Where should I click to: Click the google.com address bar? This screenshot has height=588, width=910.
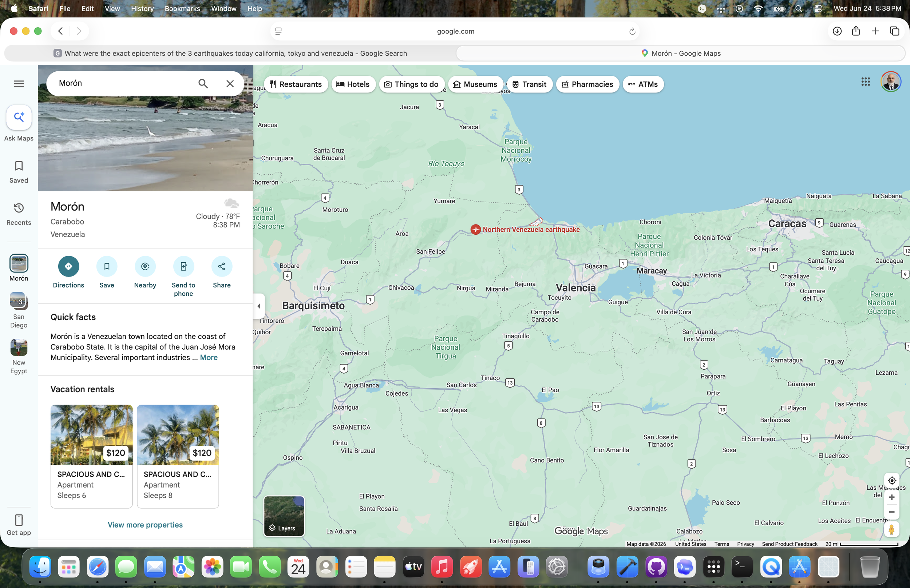click(455, 31)
